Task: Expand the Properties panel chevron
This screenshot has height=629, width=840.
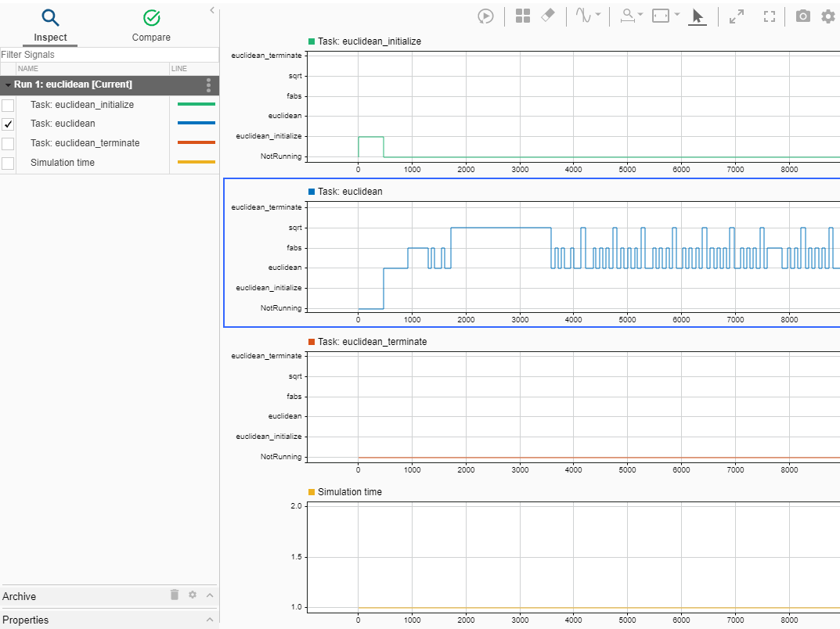Action: coord(210,620)
